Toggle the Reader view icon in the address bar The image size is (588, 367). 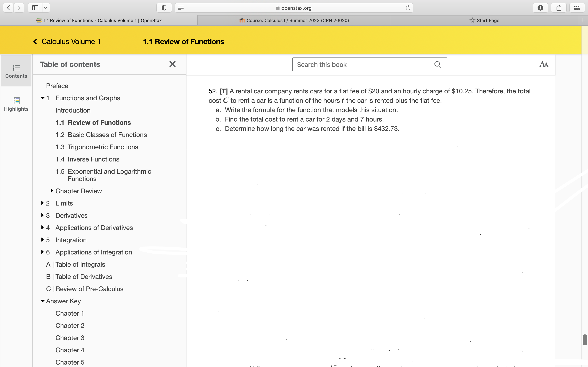pos(180,8)
